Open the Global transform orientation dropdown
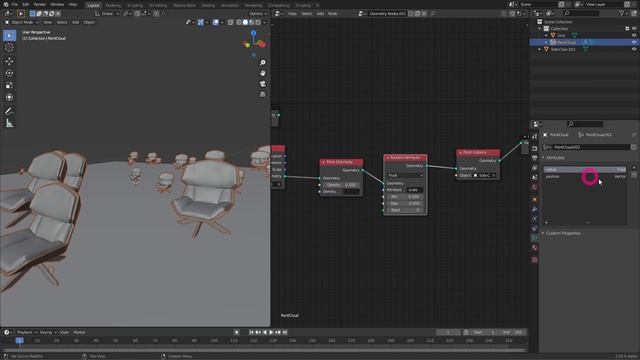Viewport: 640px width, 360px height. coord(107,13)
